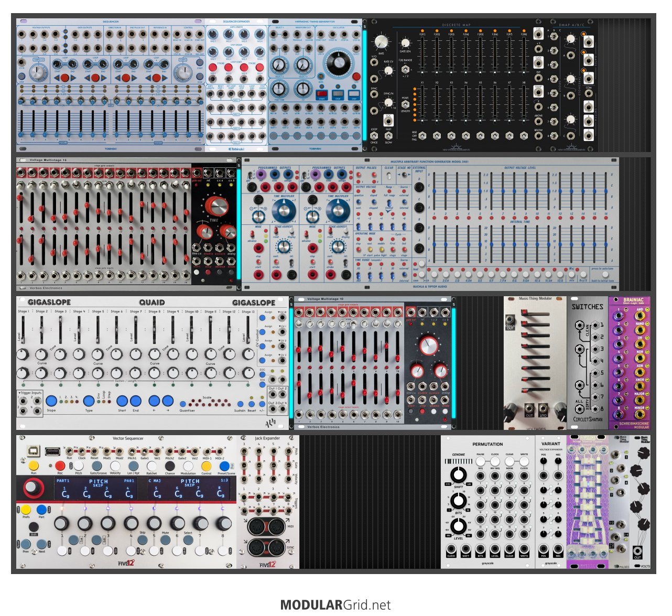Open the Len / Rpt mode button
Image resolution: width=672 pixels, height=616 pixels.
133,466
